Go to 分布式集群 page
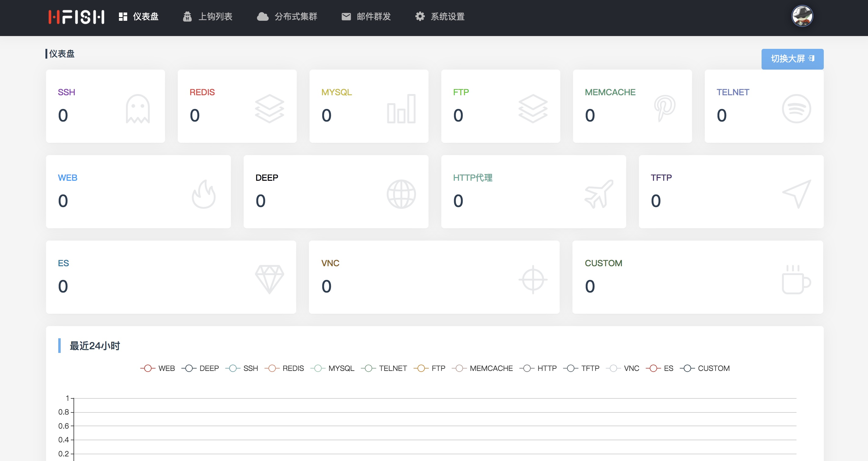 click(287, 16)
